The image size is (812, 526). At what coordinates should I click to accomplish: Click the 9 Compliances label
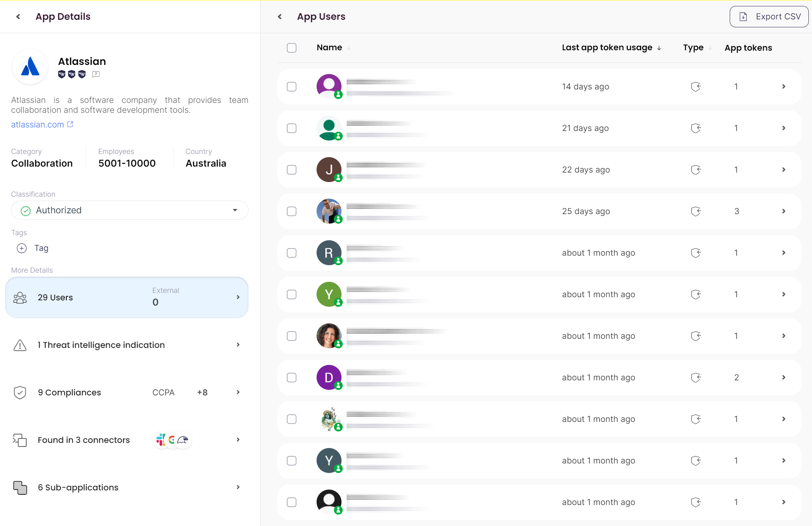tap(69, 393)
